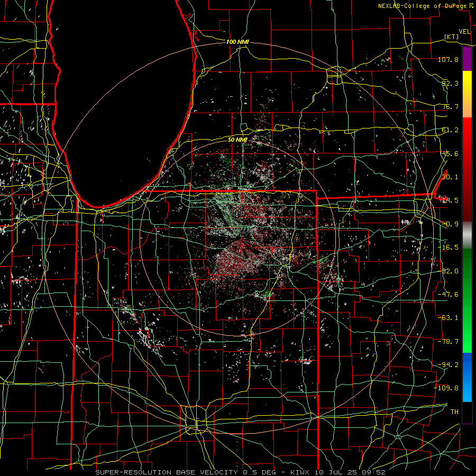Viewport: 476px width, 476px height.
Task: Pick the purple segment of the color bar
Action: pos(467,59)
